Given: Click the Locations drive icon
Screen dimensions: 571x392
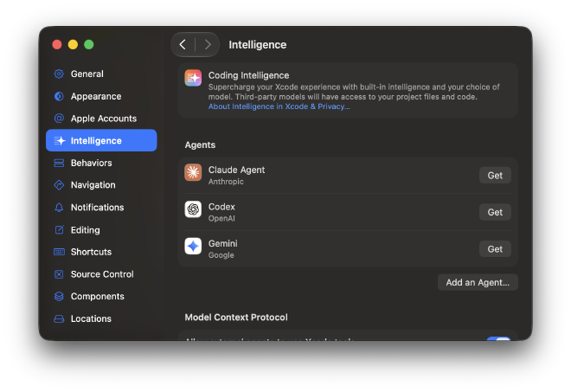Looking at the screenshot, I should click(x=59, y=318).
